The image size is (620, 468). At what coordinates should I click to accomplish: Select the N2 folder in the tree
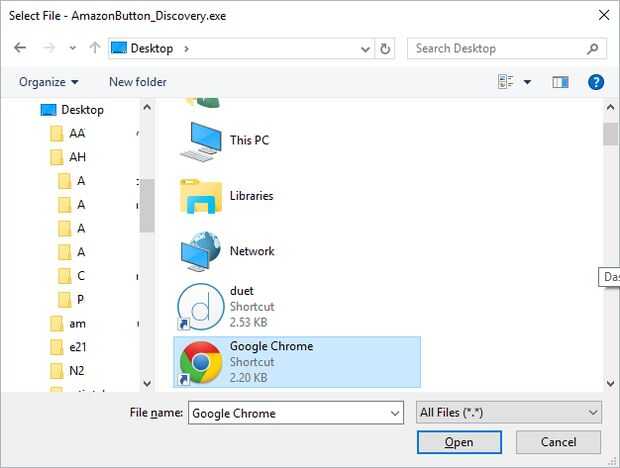(67, 371)
